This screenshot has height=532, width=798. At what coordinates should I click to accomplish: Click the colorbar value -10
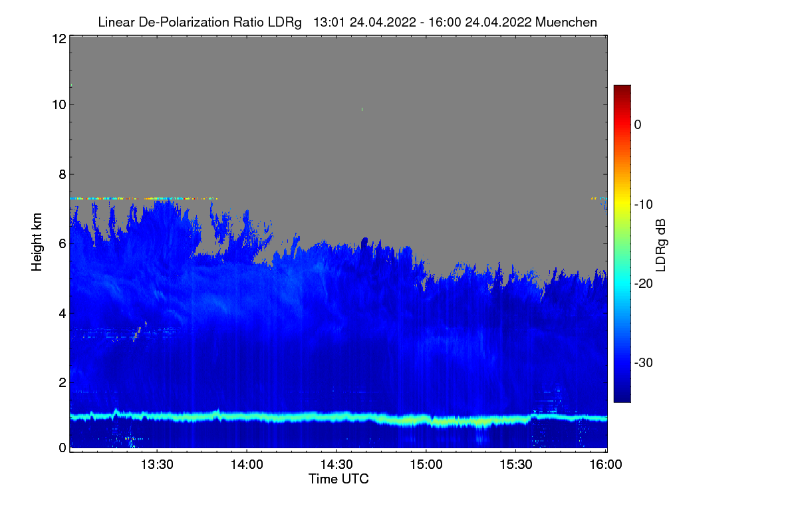(643, 204)
